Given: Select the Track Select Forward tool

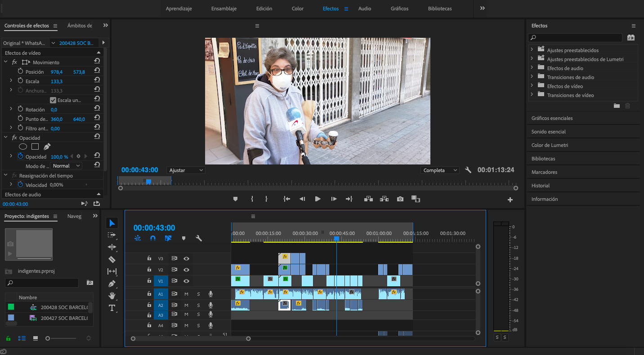Looking at the screenshot, I should click(112, 235).
